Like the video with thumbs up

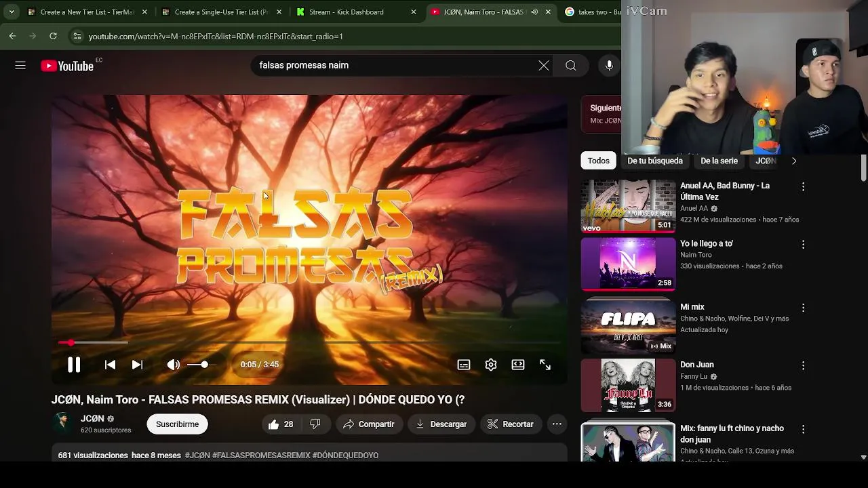281,424
